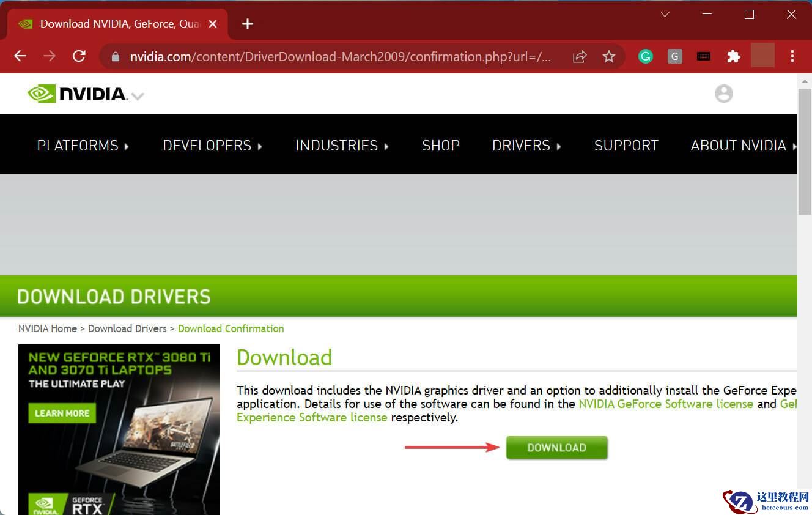The width and height of the screenshot is (812, 515).
Task: Select the Download NVIDIA browser tab
Action: (116, 24)
